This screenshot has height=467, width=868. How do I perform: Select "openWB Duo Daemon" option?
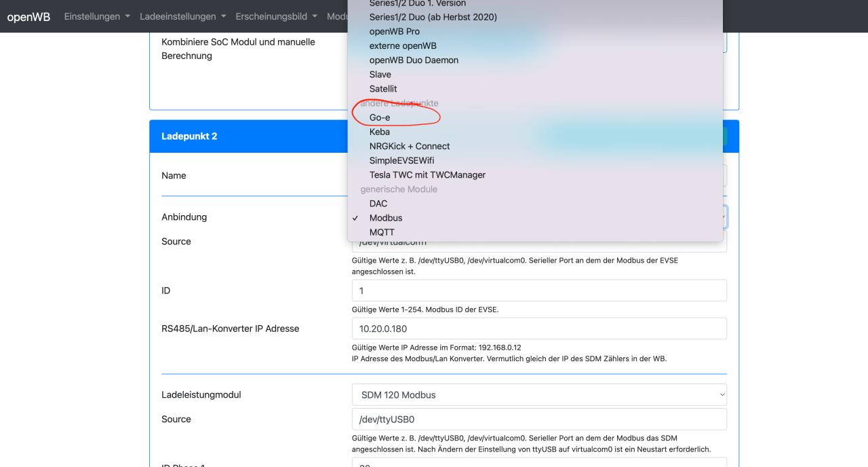click(535, 60)
